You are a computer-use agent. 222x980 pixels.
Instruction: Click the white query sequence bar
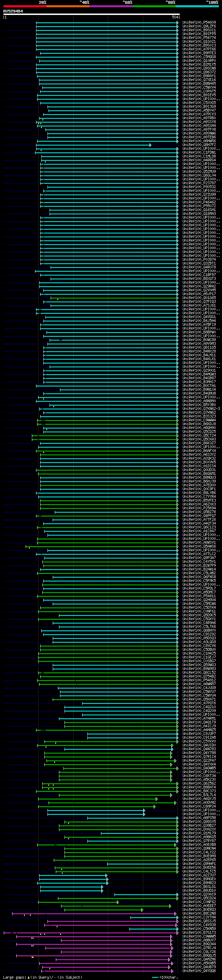pyautogui.click(x=92, y=15)
